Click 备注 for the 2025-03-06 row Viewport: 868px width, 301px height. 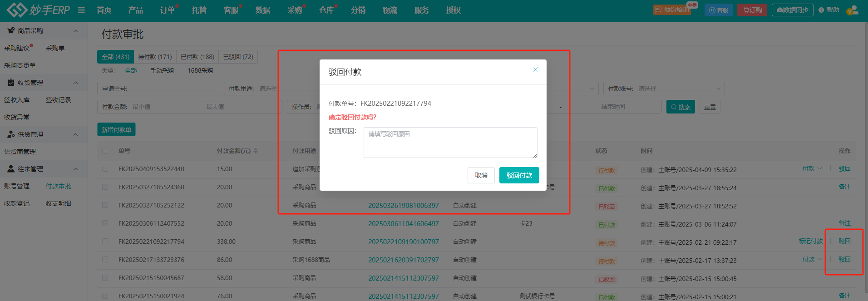tap(845, 223)
